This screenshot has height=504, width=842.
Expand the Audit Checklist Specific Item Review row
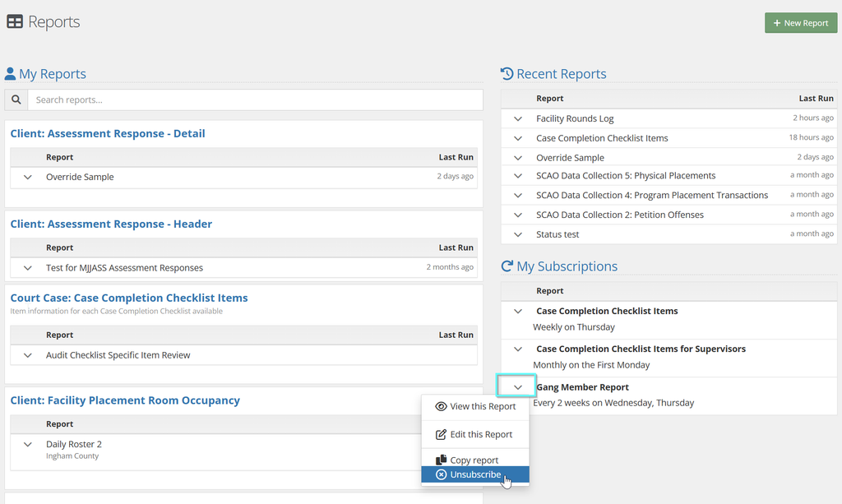click(x=28, y=355)
